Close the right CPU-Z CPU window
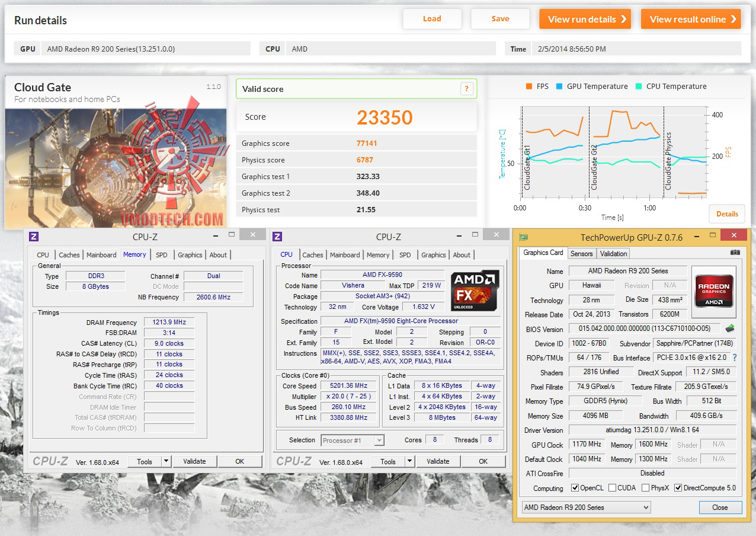 [497, 235]
